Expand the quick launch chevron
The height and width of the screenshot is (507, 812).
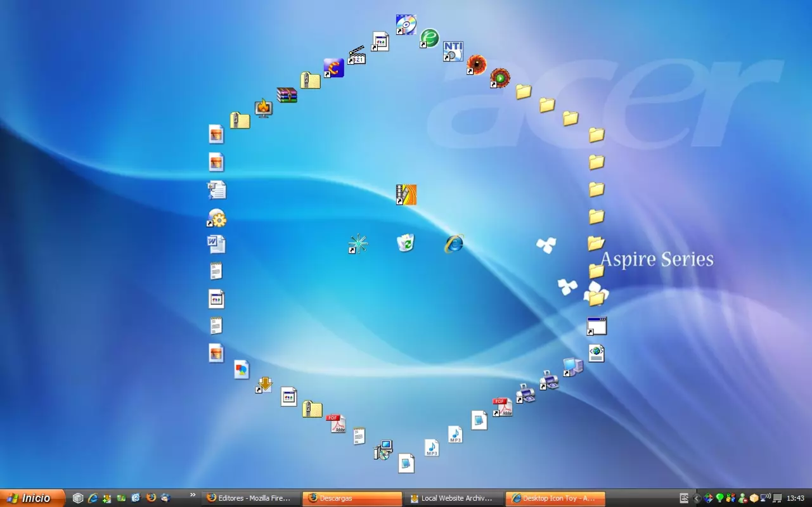[193, 495]
